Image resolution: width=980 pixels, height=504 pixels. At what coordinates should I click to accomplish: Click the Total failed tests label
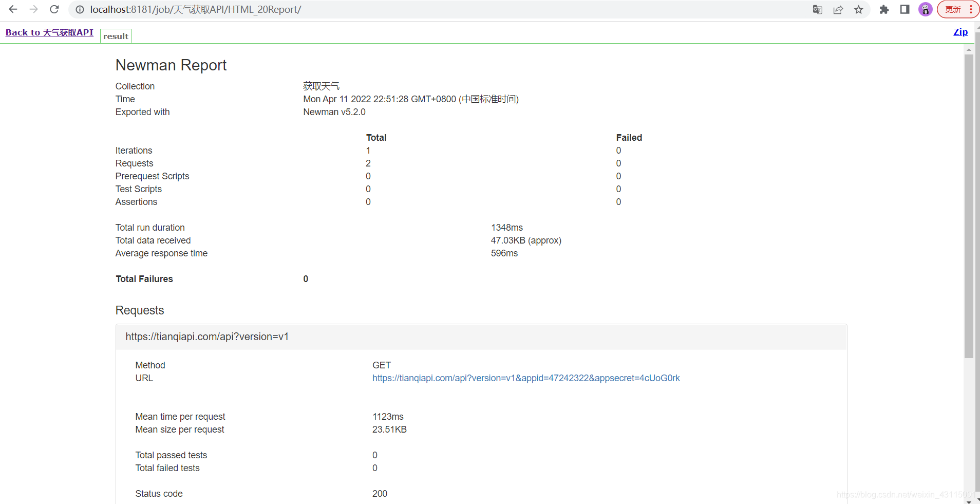pos(167,468)
